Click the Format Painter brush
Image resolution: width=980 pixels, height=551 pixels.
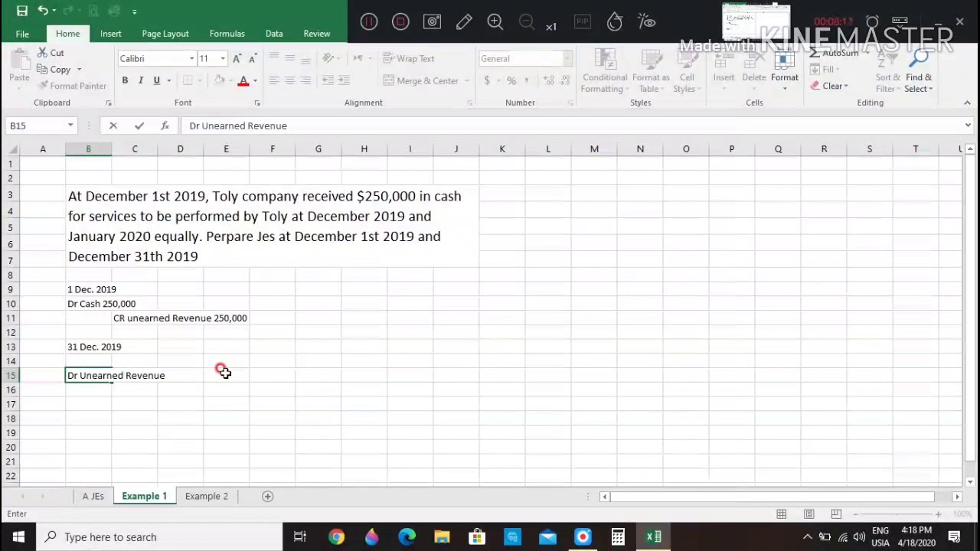[72, 86]
